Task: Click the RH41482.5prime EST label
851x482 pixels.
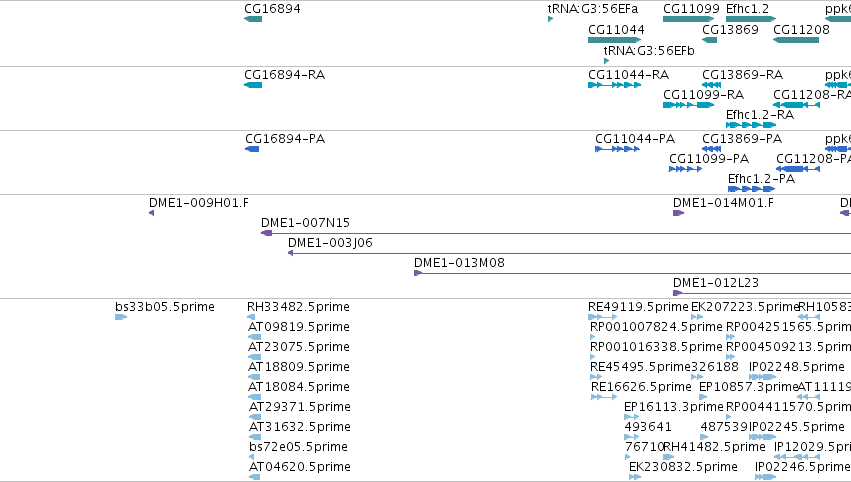Action: point(715,448)
